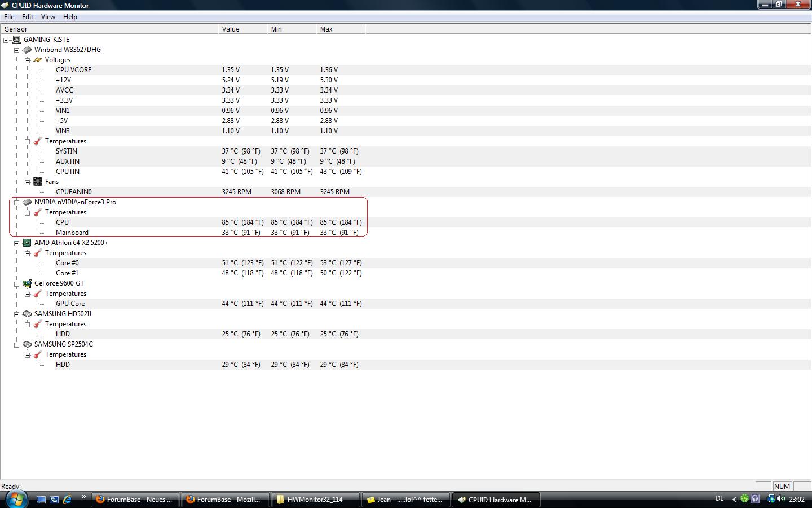Click the volume speaker tray icon
812x508 pixels.
coord(781,499)
